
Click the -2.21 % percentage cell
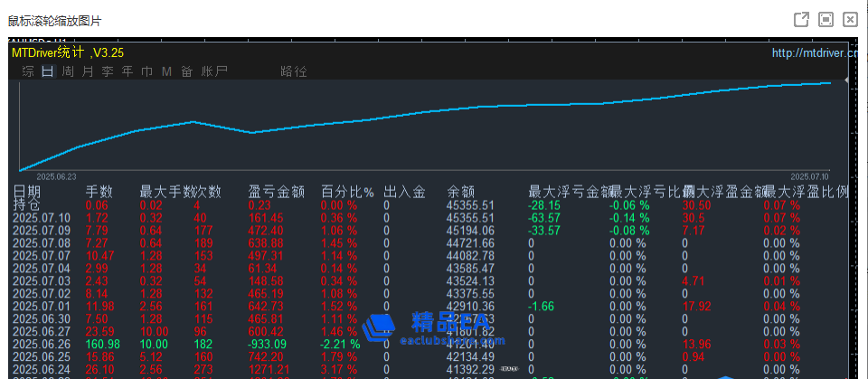[x=340, y=344]
